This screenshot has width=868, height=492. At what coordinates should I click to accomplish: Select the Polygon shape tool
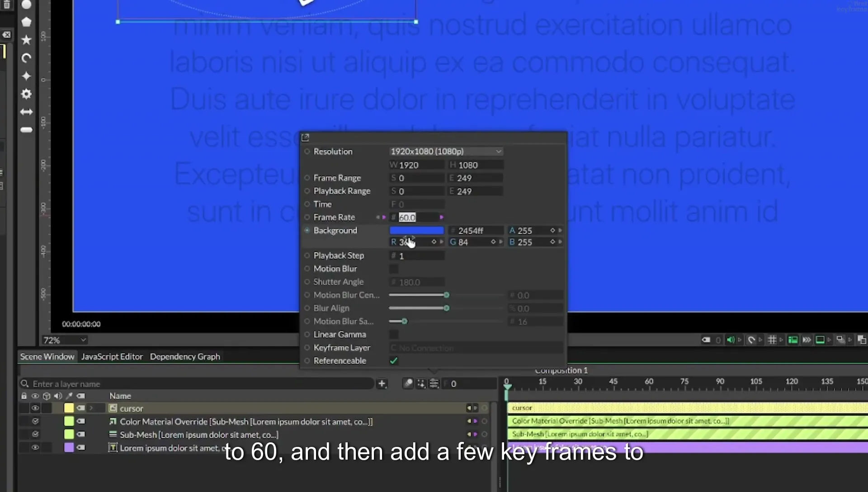(27, 22)
